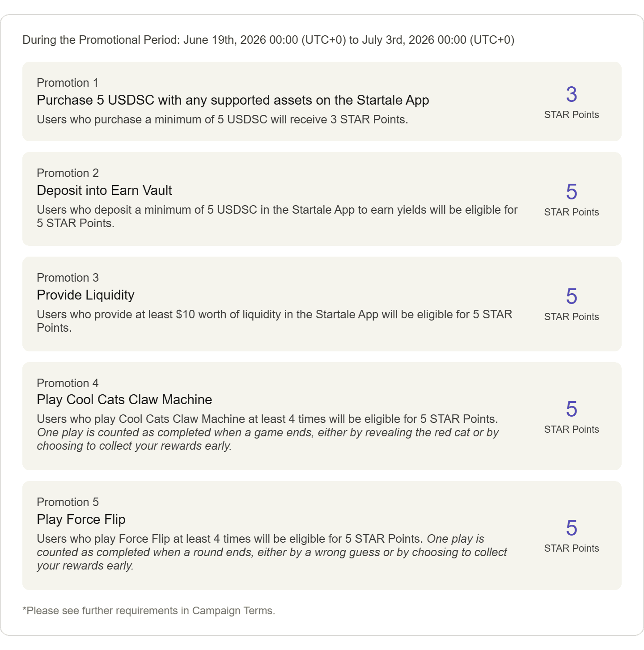Open the Play Cool Cats Claw Machine heading

[x=124, y=400]
